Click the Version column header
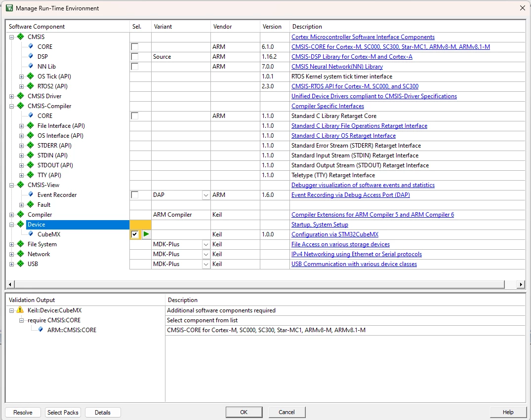Screen dimensions: 531x420 click(275, 26)
